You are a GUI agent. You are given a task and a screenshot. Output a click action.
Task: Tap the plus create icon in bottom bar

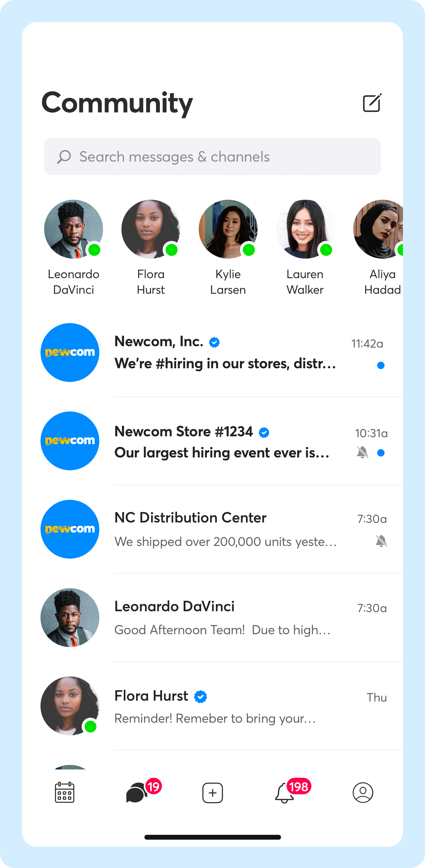212,793
